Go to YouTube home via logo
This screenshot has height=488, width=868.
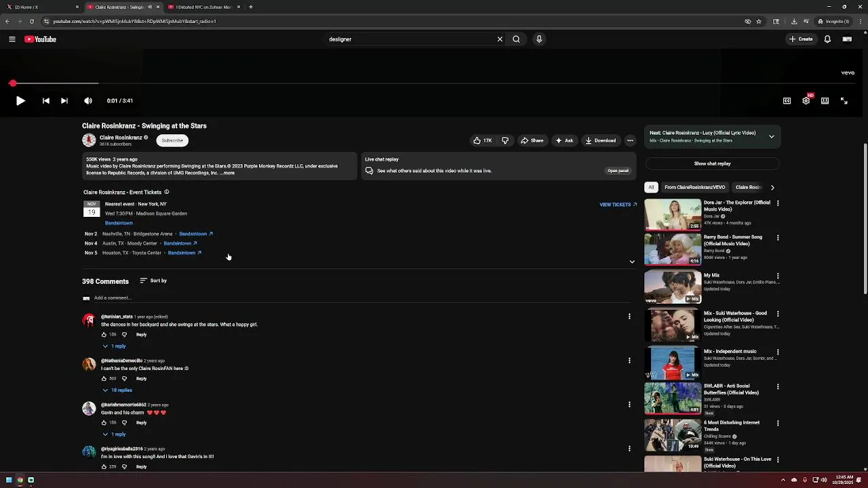pyautogui.click(x=41, y=39)
